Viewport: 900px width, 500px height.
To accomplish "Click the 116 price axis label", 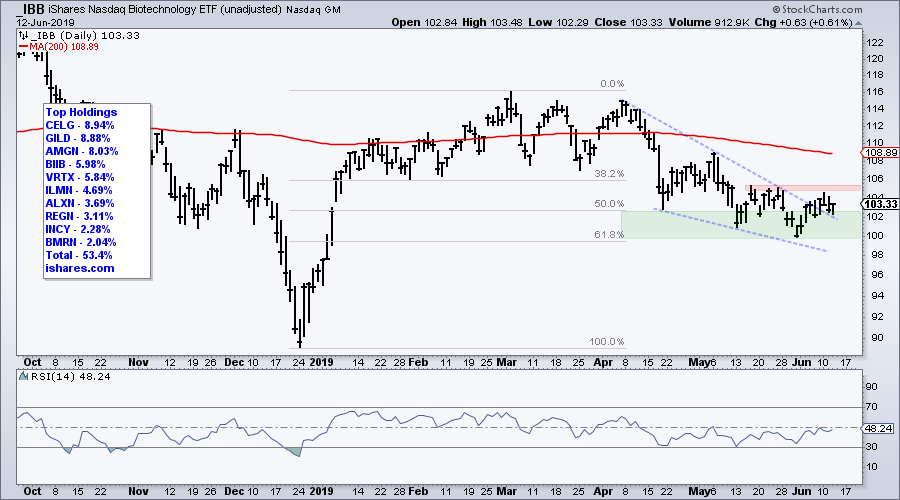I will tap(875, 92).
